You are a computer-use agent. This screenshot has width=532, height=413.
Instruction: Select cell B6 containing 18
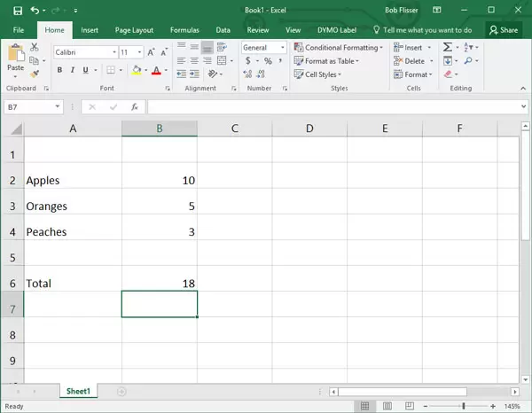(x=160, y=284)
